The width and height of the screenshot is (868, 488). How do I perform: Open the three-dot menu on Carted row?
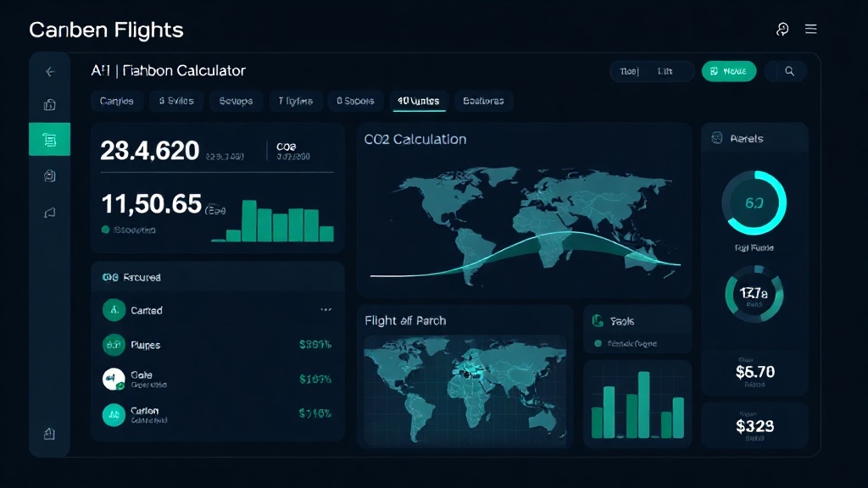(326, 310)
